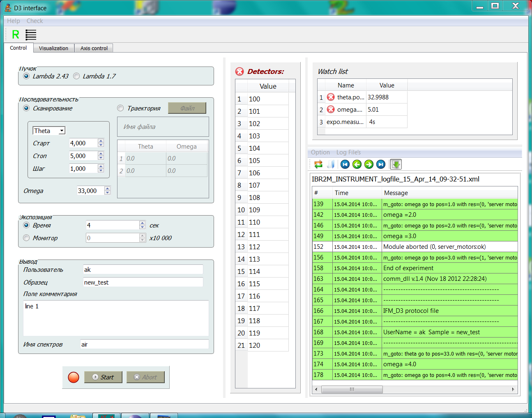Select the Lambda 1.7 radio button

click(76, 76)
